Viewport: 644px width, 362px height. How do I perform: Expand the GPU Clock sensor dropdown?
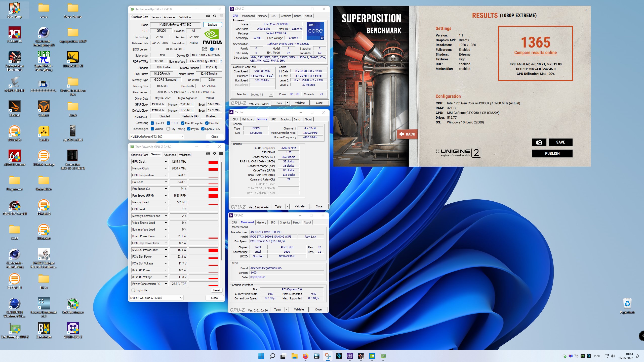(x=166, y=162)
